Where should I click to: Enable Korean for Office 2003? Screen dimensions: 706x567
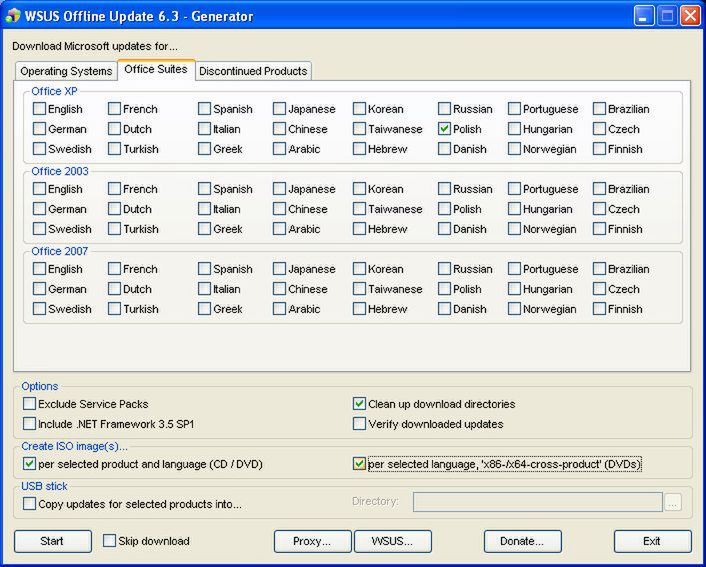pos(359,189)
